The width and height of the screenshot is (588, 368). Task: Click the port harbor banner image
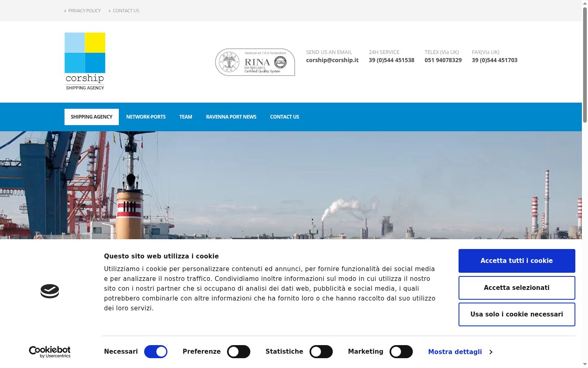click(x=291, y=185)
